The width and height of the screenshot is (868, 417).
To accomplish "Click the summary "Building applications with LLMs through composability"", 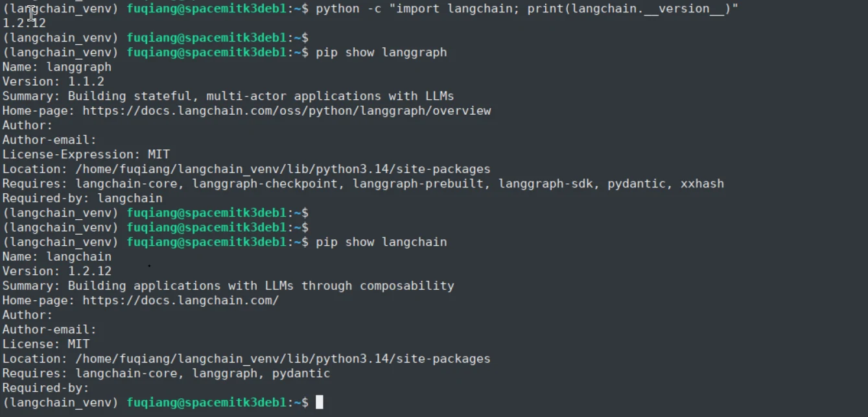I will point(261,286).
